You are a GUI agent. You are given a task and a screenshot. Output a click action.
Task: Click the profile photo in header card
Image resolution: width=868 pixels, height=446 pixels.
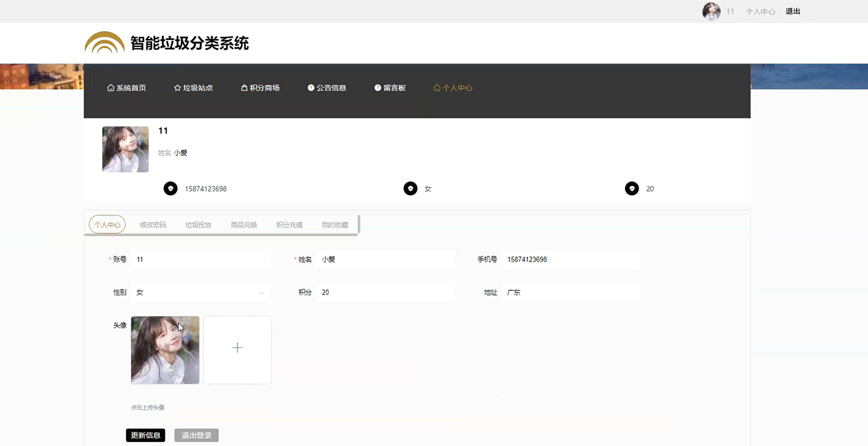[125, 149]
